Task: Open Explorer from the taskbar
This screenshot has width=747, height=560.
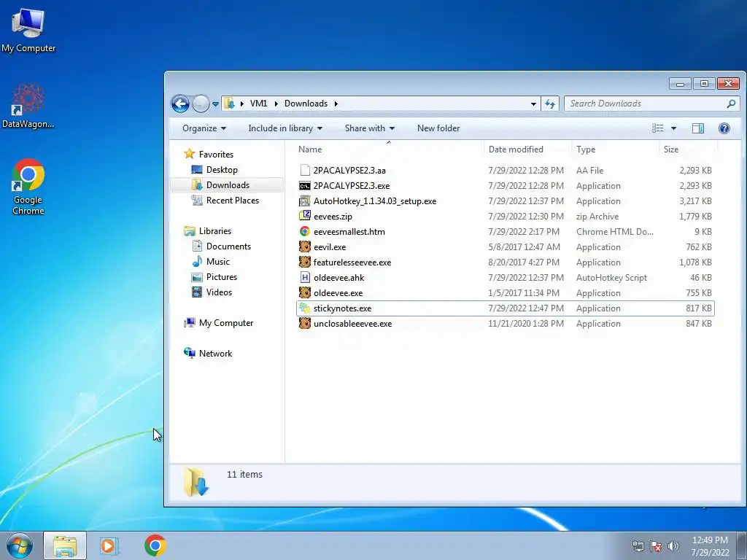Action: coord(65,545)
